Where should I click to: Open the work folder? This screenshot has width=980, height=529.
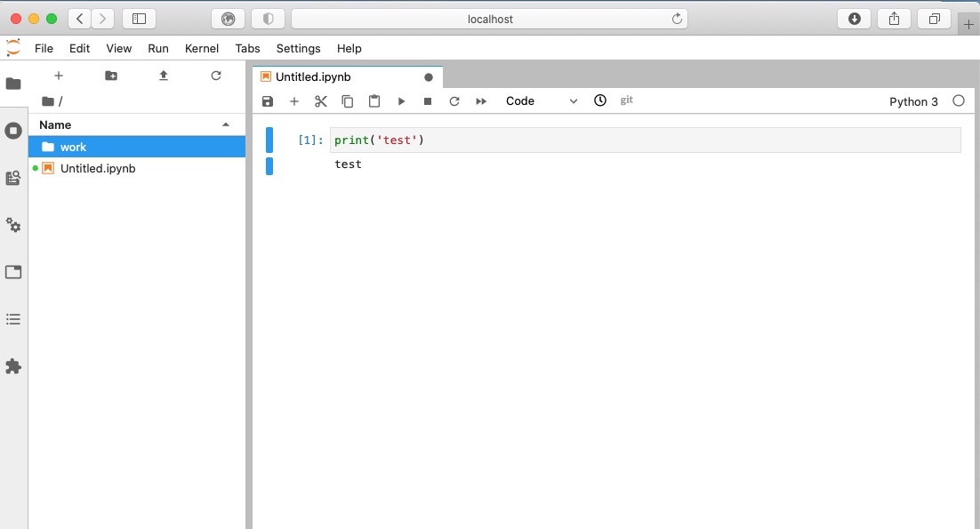pos(73,147)
